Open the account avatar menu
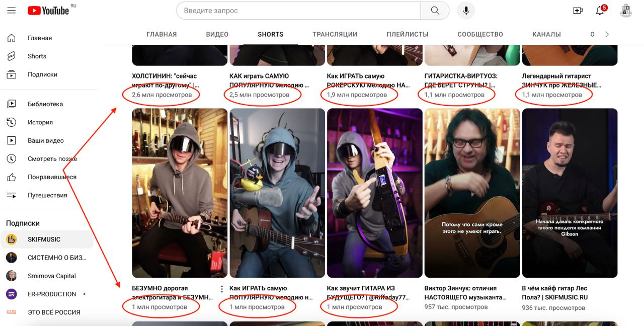The image size is (644, 326). [x=626, y=11]
